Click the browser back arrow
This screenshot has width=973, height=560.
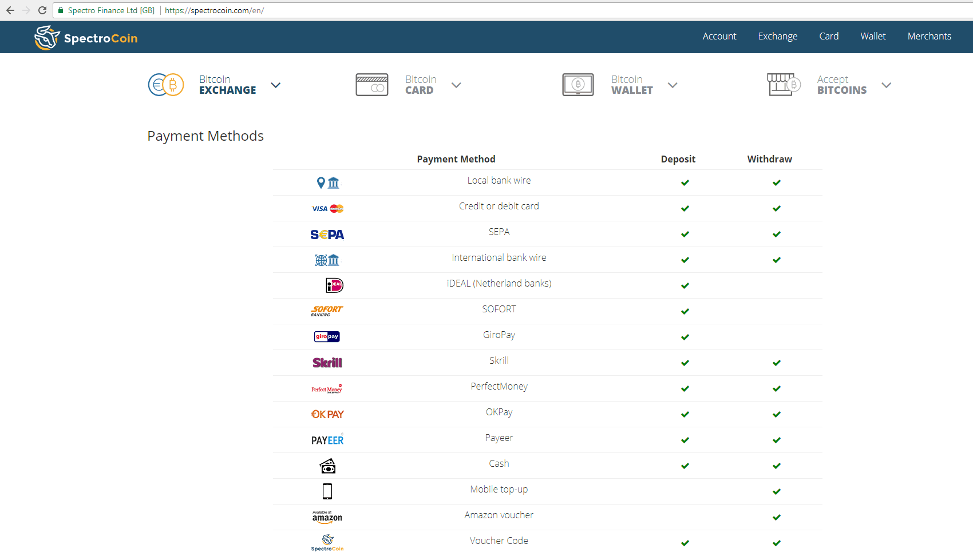point(10,10)
